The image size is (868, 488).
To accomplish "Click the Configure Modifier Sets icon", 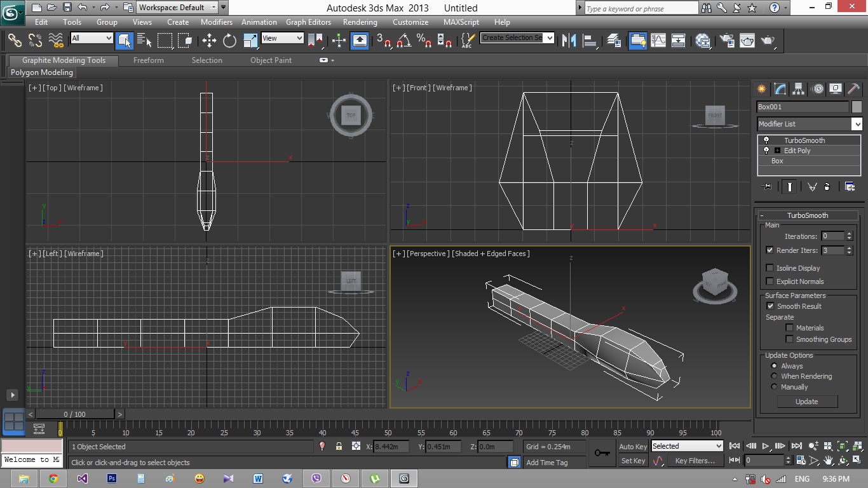I will (x=850, y=186).
